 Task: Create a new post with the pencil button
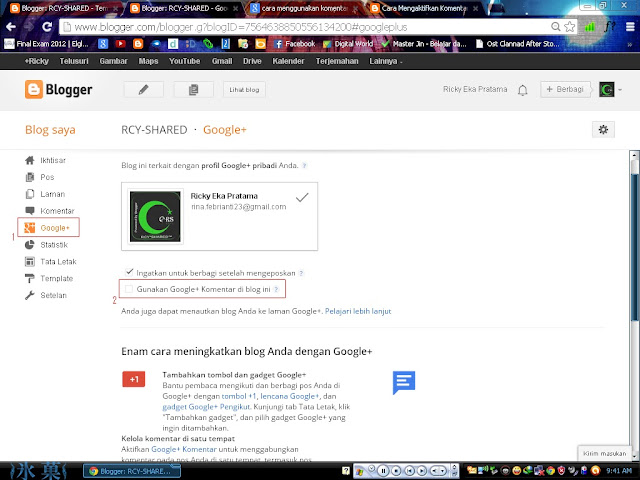(143, 89)
